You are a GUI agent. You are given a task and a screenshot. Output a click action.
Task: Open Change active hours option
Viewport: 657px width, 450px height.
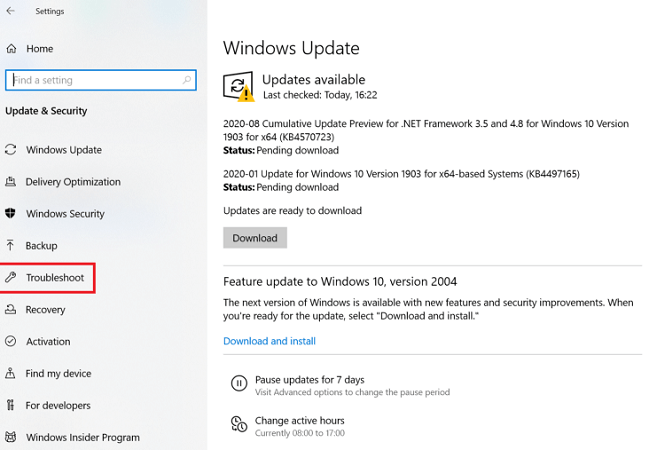300,421
